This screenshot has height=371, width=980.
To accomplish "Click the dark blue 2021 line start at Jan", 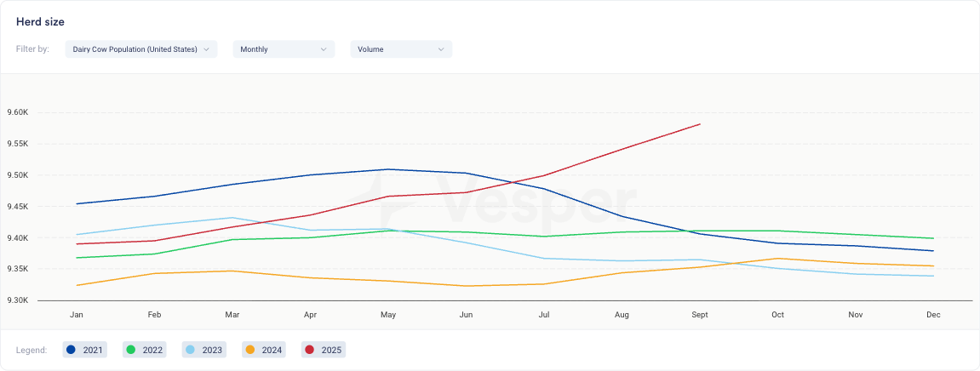I will [x=77, y=203].
